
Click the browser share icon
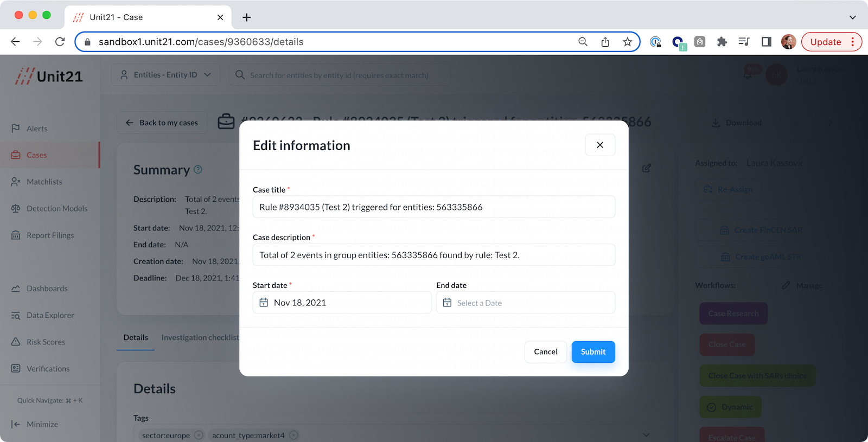pos(605,42)
